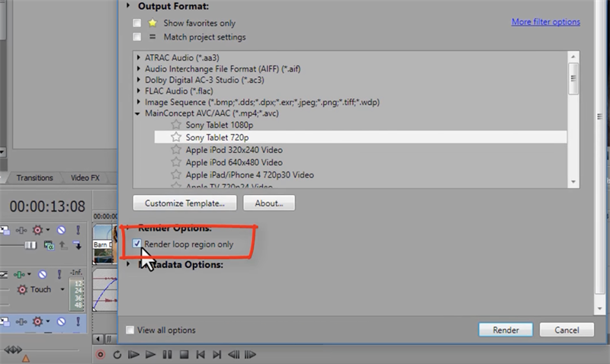Mute the top video track
The image size is (610, 364).
[61, 230]
